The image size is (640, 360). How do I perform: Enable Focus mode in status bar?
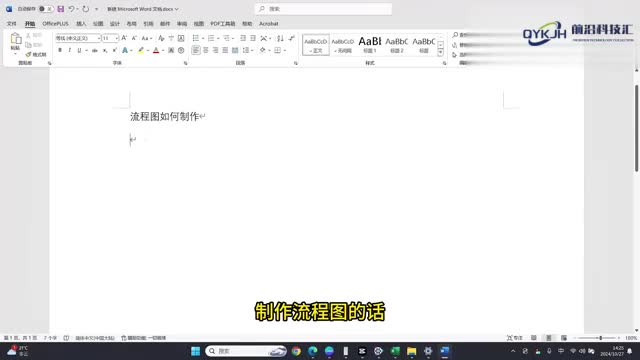(x=514, y=338)
